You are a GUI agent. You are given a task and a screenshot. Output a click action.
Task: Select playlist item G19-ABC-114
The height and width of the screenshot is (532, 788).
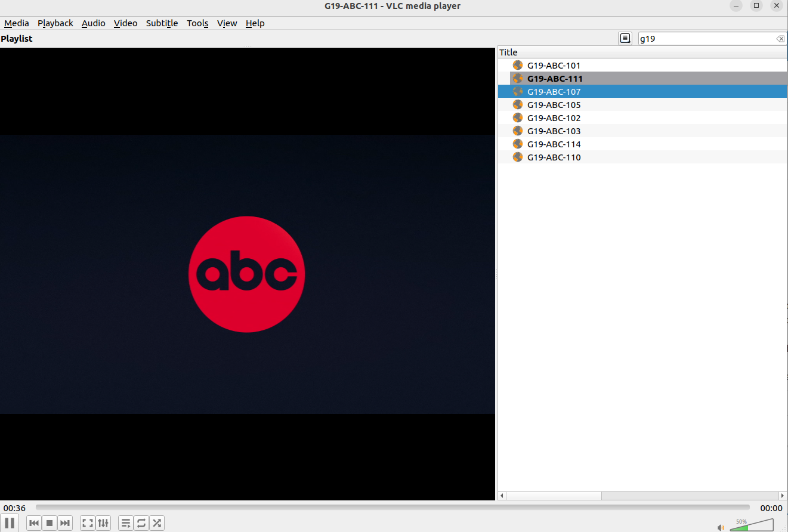[x=642, y=144]
